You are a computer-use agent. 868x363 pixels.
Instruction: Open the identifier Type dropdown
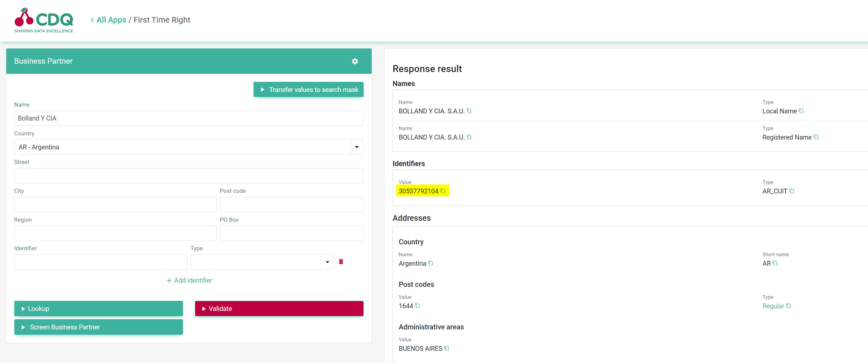(x=327, y=262)
